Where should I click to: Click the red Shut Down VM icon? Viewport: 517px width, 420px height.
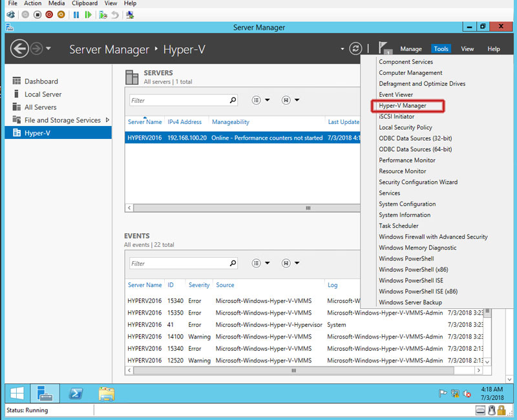(x=49, y=15)
